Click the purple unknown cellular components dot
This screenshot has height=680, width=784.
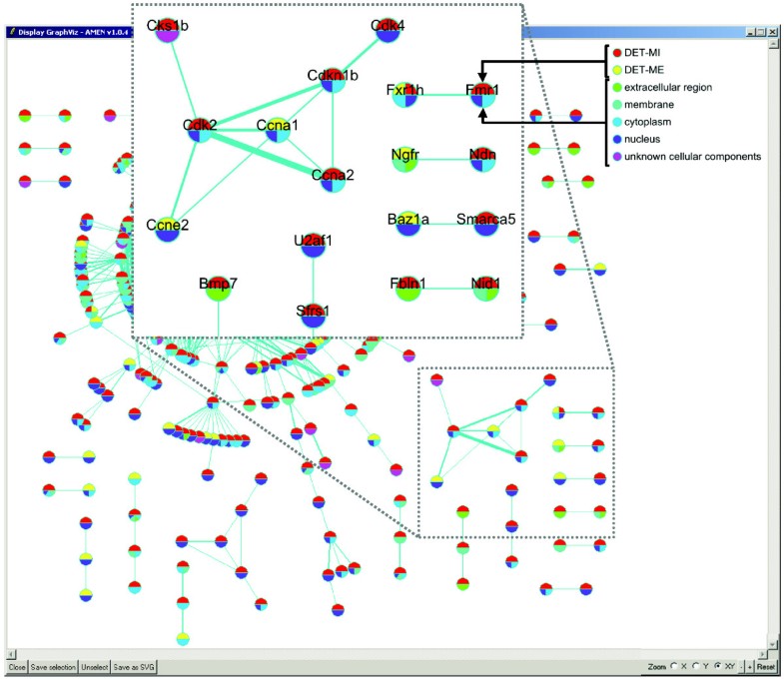click(617, 157)
